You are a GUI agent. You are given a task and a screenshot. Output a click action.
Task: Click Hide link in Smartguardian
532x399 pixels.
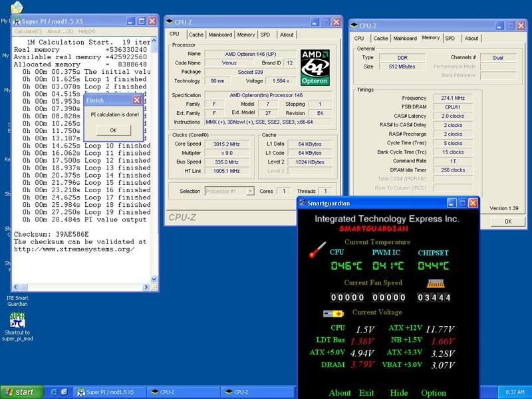(x=398, y=393)
